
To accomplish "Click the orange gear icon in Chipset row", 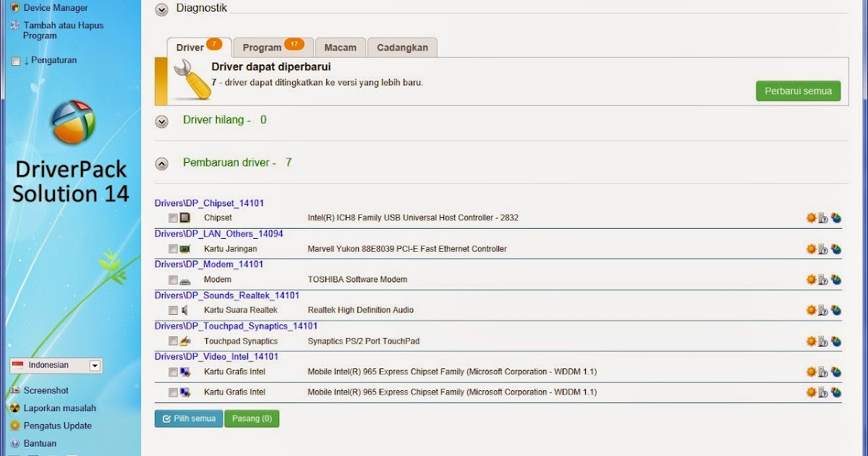I will click(811, 218).
